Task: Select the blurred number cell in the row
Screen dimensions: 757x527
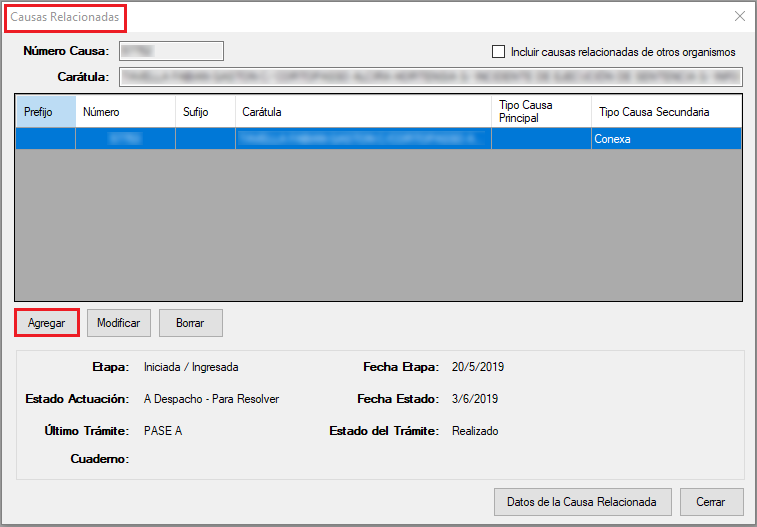Action: pos(125,140)
